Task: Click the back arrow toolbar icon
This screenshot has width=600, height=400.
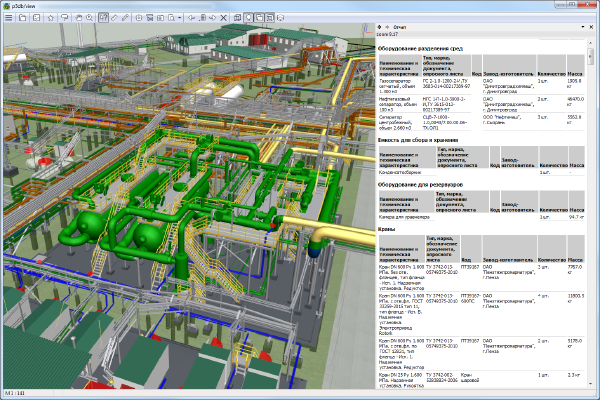Action: coord(191,17)
